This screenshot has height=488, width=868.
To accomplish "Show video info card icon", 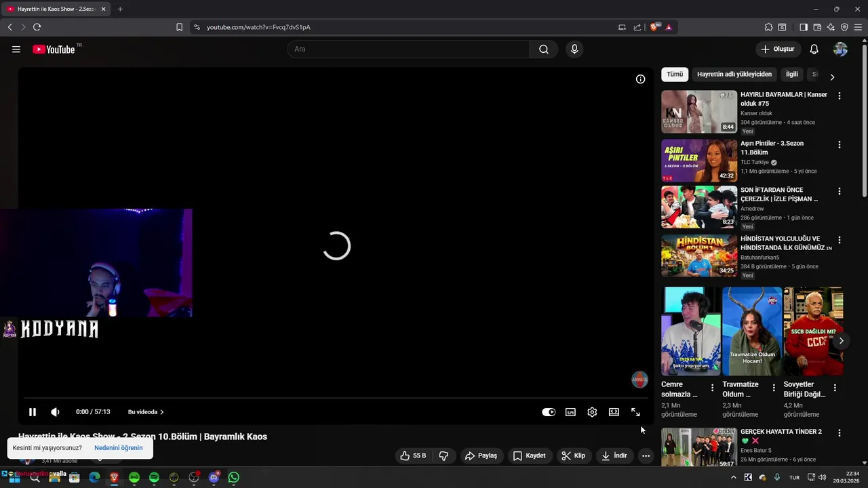I will pos(640,79).
